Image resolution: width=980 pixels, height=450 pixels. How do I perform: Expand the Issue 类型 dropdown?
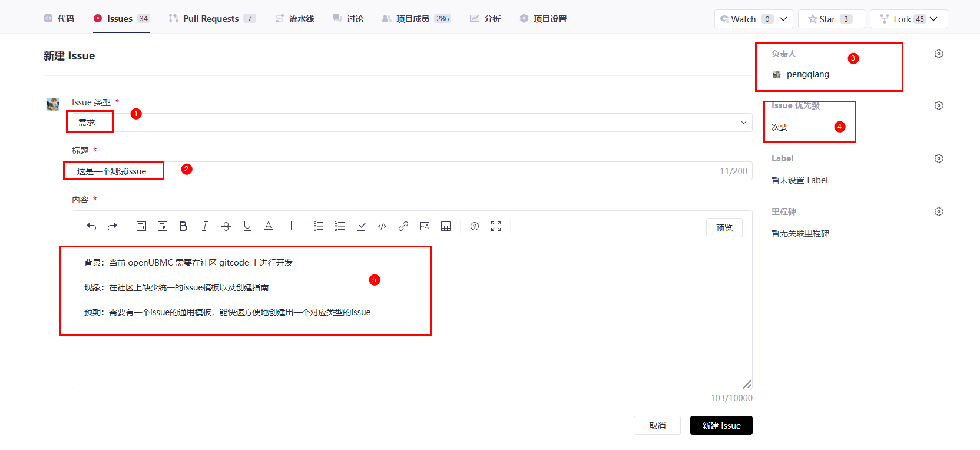pos(743,123)
